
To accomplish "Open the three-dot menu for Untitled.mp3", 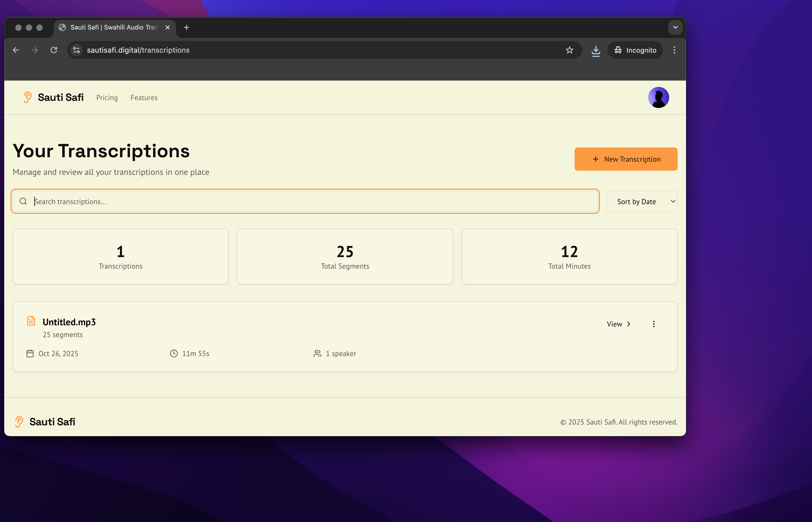I will [654, 324].
